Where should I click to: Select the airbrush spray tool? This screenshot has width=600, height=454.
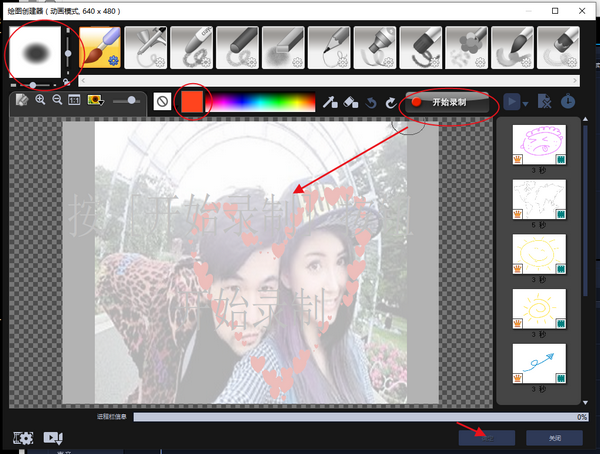point(145,47)
